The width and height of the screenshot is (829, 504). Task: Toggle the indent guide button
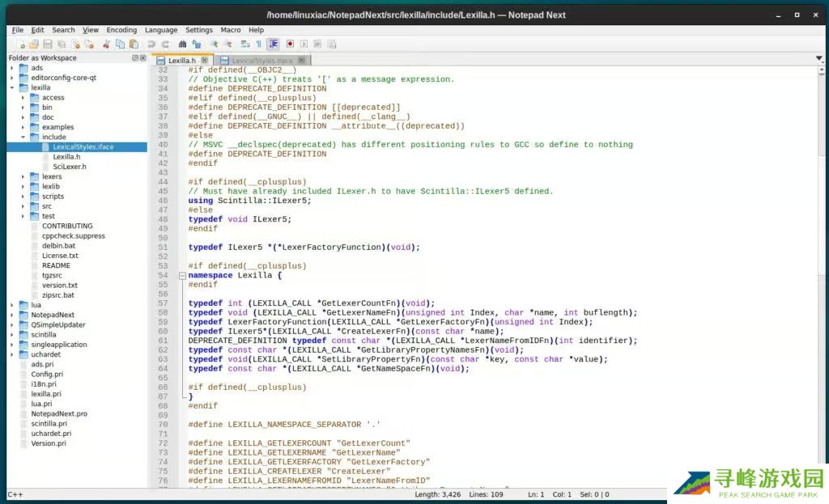[x=274, y=44]
